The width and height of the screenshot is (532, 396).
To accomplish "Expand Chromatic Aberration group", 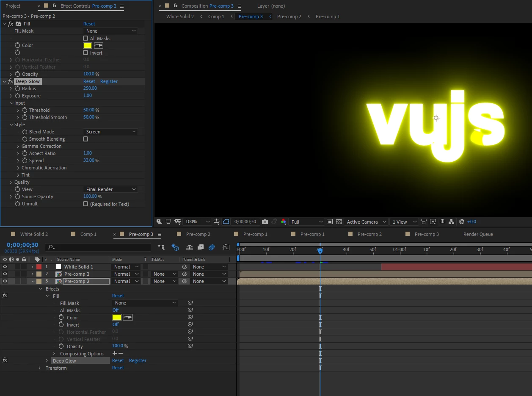I will (x=18, y=168).
